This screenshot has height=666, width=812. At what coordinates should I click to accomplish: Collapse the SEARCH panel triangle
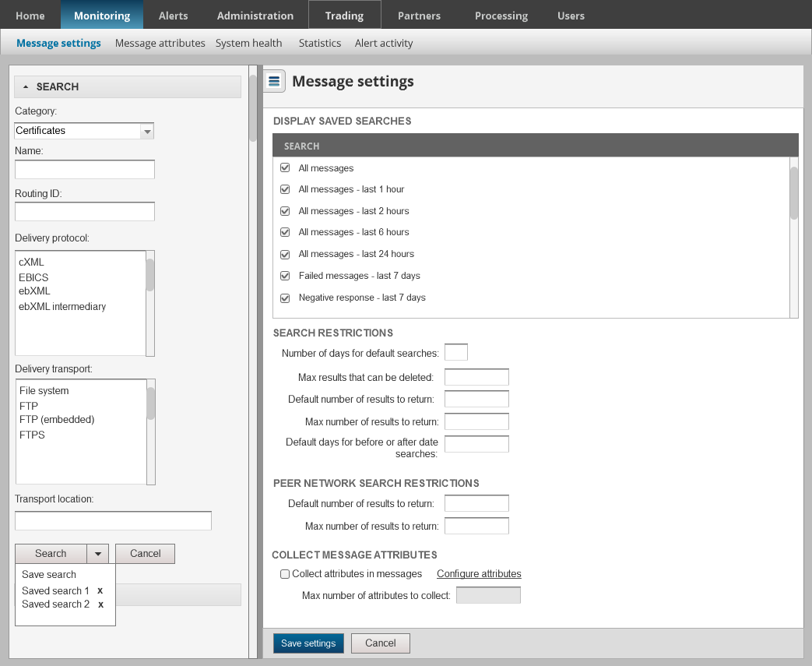(x=26, y=86)
